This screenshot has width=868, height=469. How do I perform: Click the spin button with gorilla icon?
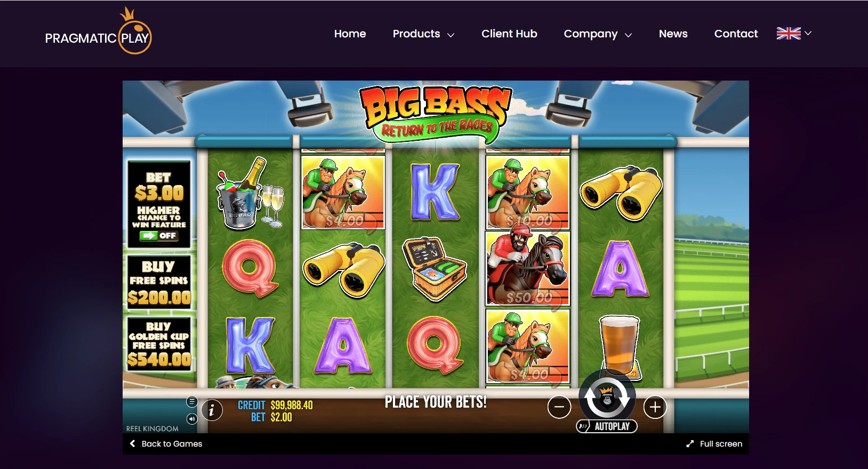607,398
